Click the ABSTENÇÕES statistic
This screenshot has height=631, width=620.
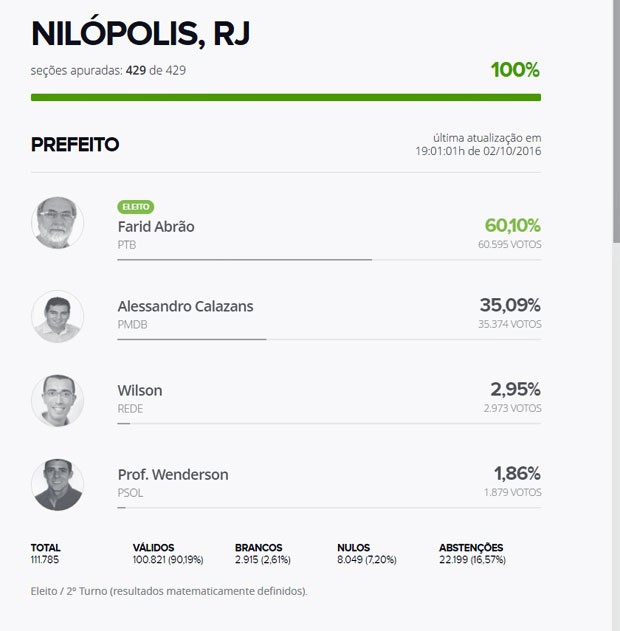coord(472,554)
